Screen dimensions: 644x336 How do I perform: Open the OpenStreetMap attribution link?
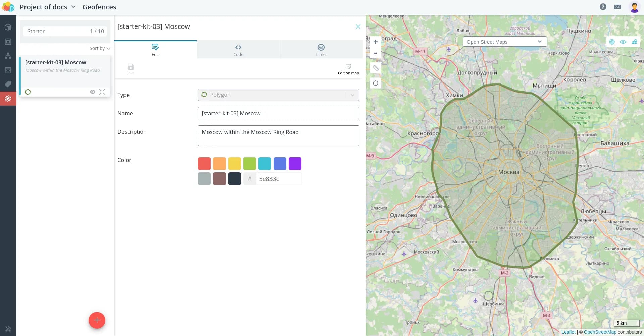point(600,332)
